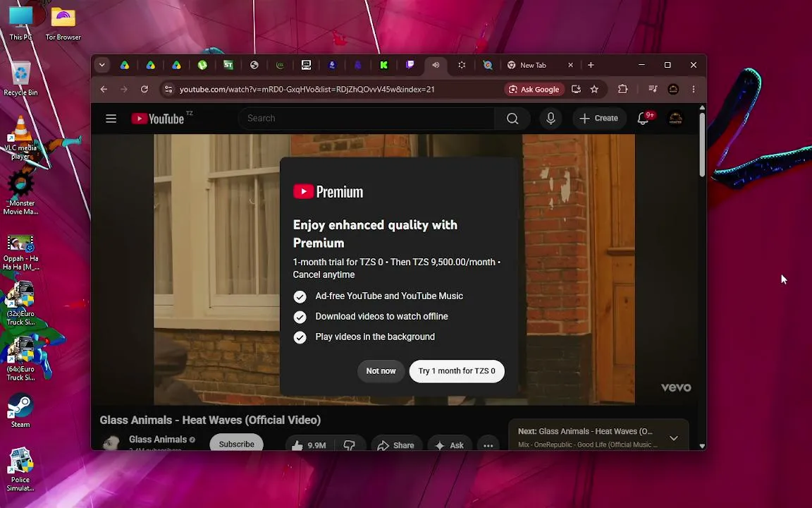Dislike the video with thumbs down
The width and height of the screenshot is (812, 508).
[x=350, y=445]
